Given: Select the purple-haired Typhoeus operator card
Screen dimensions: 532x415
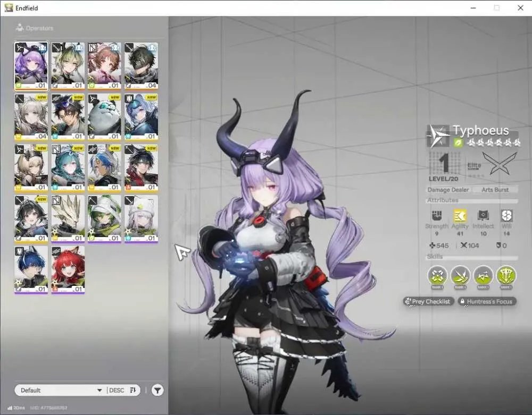Looking at the screenshot, I should tap(31, 66).
